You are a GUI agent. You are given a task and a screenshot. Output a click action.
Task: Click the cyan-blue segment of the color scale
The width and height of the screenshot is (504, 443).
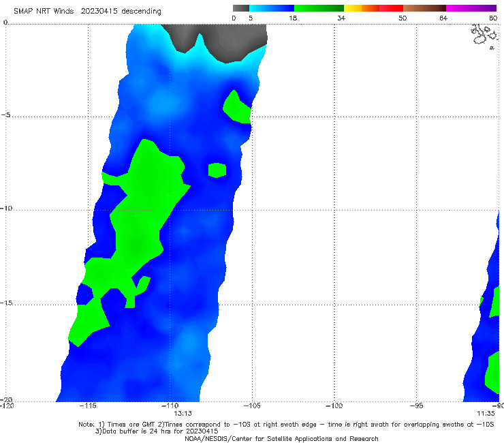click(x=272, y=8)
